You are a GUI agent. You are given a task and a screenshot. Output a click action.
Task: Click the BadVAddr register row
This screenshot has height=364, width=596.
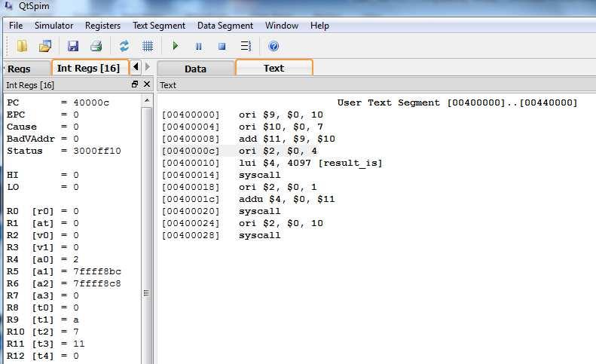pos(42,139)
